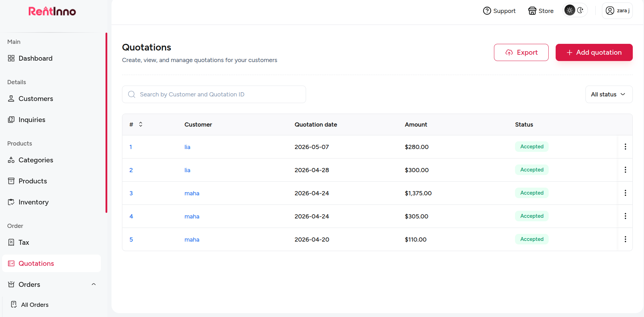Viewport: 644px width, 317px height.
Task: Open customer maha in the $110.00 row
Action: [x=192, y=240]
